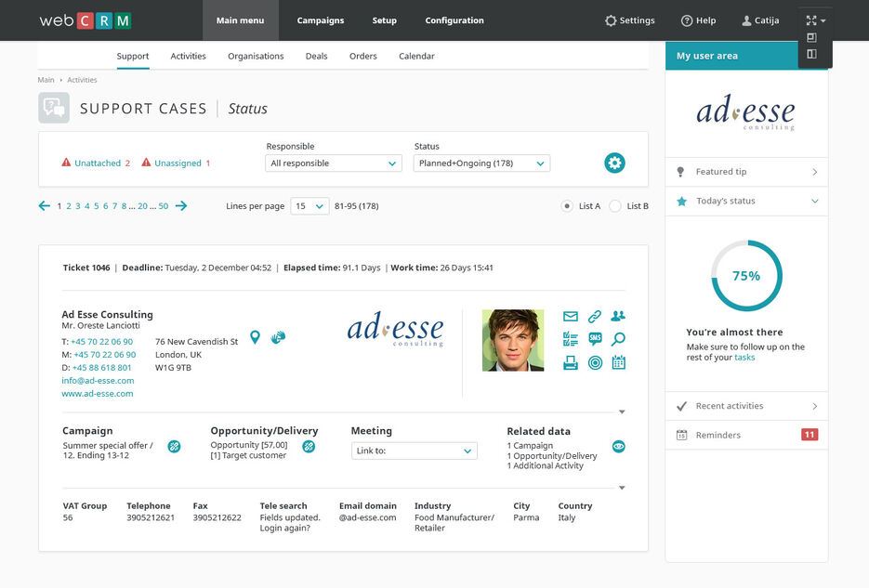Switch to the Organisations tab
This screenshot has width=869, height=588.
click(256, 56)
